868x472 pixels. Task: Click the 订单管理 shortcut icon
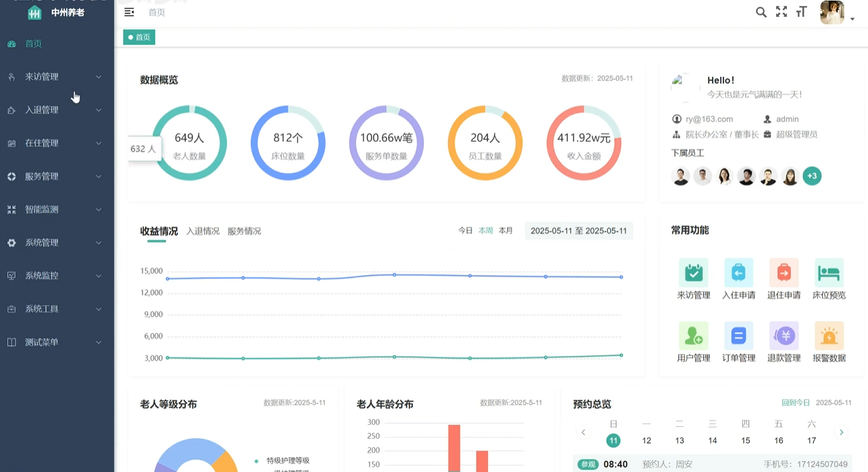click(x=738, y=336)
